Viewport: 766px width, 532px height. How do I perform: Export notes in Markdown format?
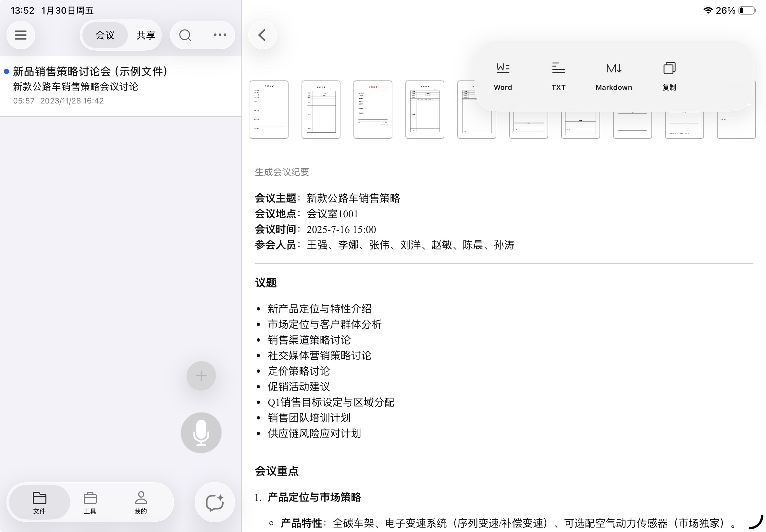[613, 75]
